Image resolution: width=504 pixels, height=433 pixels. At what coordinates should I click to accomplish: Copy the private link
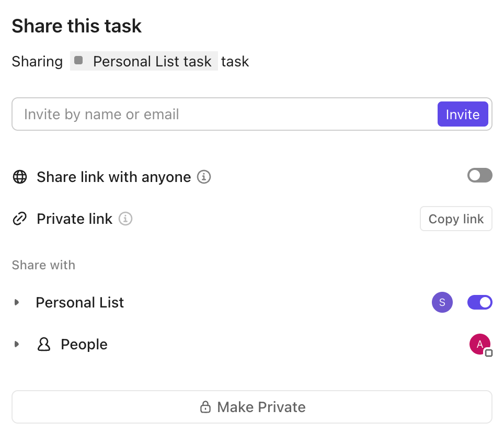pyautogui.click(x=456, y=219)
